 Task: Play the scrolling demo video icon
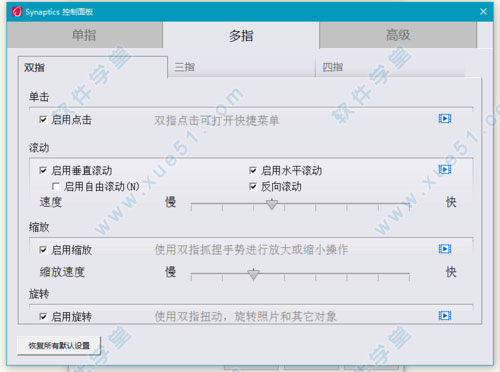(x=445, y=170)
